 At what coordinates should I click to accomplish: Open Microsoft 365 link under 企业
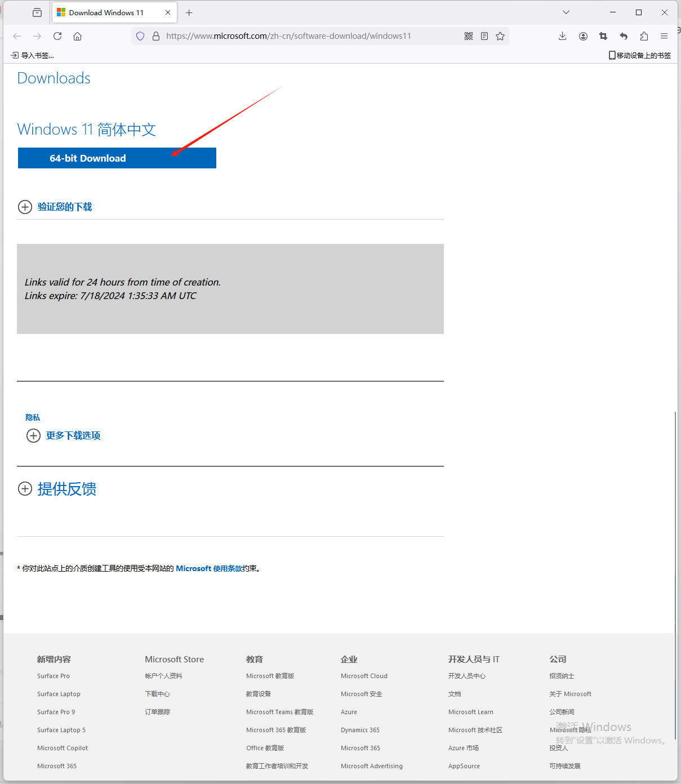click(x=360, y=748)
